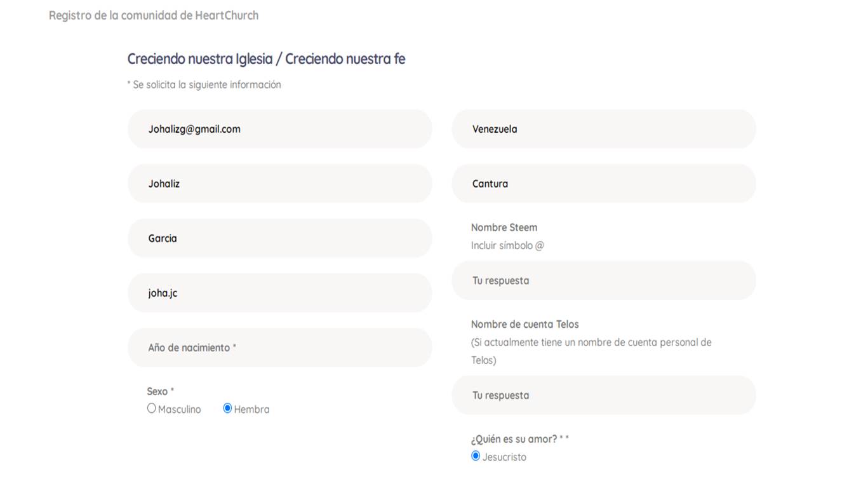Click the Se solicita la siguiente información note
Viewport: 868px width, 486px height.
pyautogui.click(x=204, y=84)
